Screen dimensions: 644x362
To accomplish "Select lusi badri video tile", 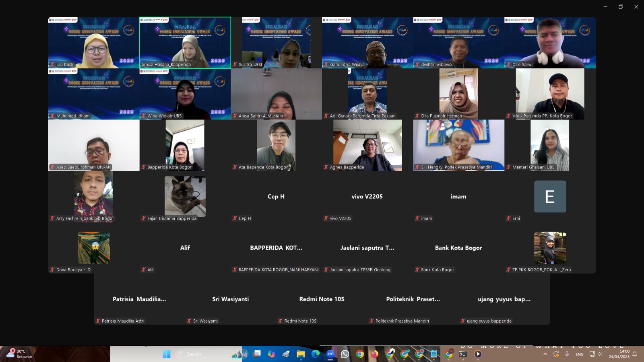I will 94,43.
